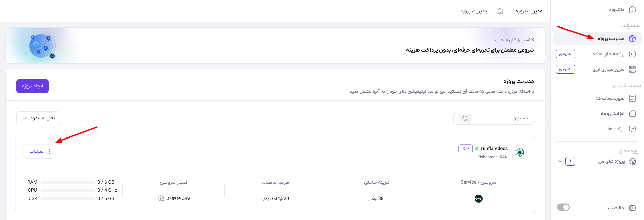Click the wallet icon for افزایش وجه
Screen dimensions: 644x220
(x=632, y=114)
